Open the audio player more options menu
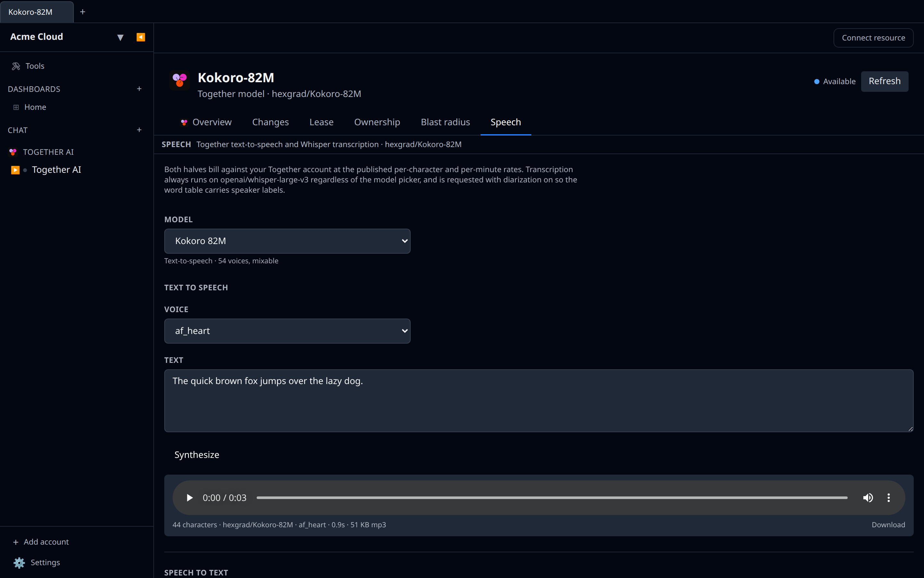The width and height of the screenshot is (924, 578). tap(888, 498)
